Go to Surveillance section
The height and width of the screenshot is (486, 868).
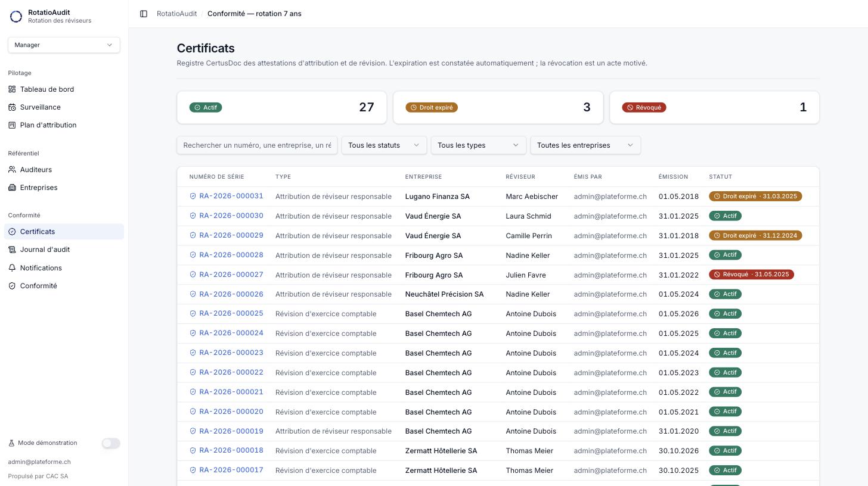64,107
